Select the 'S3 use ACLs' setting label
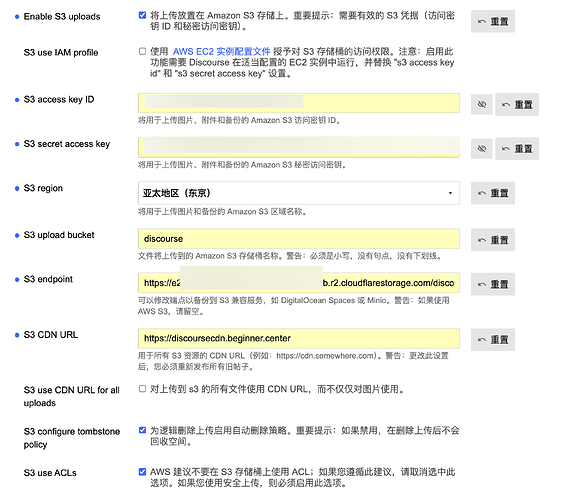Viewport: 565px width, 500px height. click(x=50, y=473)
